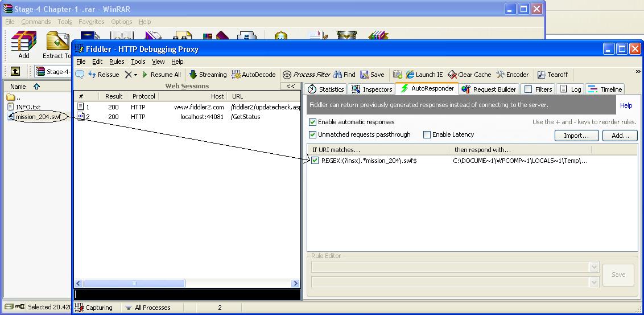The image size is (644, 315).
Task: Open the Encoder tool
Action: (x=512, y=75)
